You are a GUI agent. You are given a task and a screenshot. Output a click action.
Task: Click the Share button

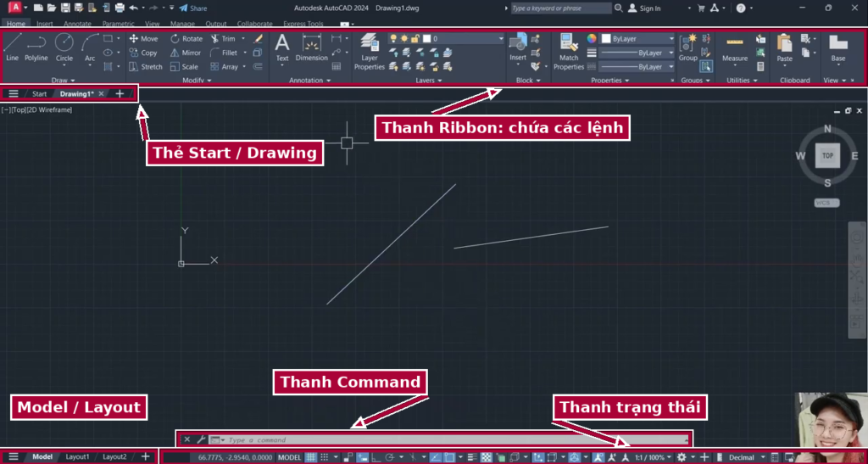(x=192, y=8)
